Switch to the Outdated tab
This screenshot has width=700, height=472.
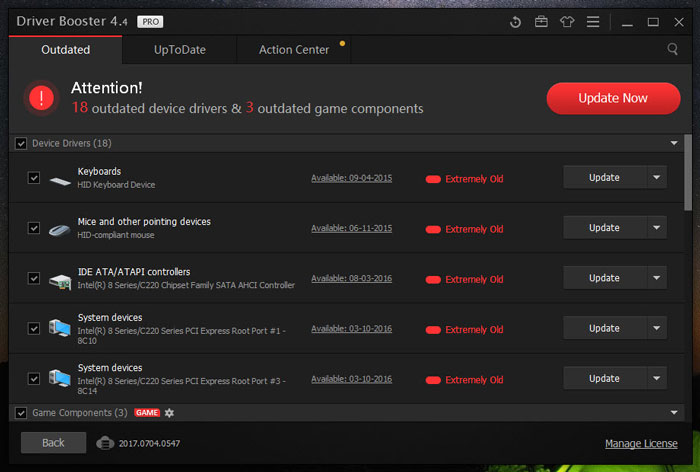pos(66,50)
